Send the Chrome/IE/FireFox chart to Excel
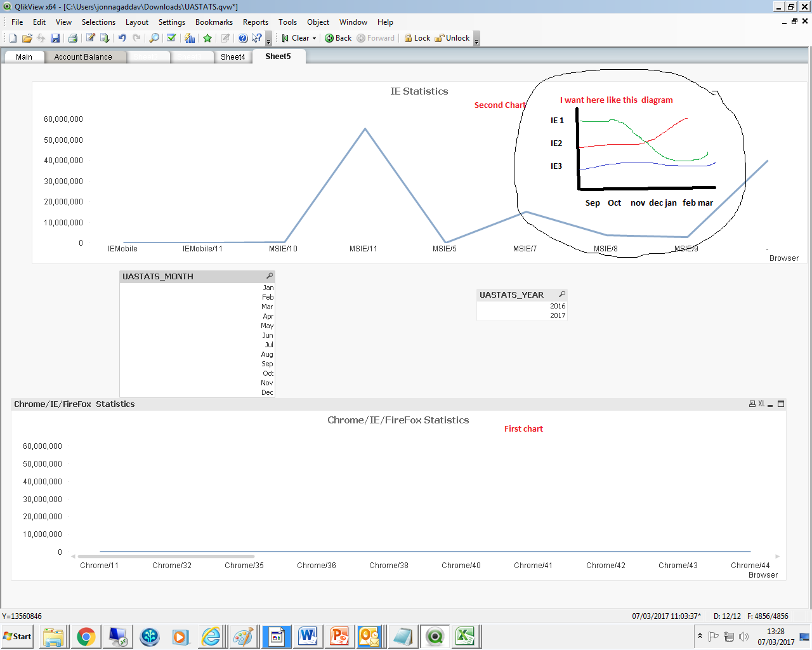Viewport: 812px width, 650px height. 761,404
